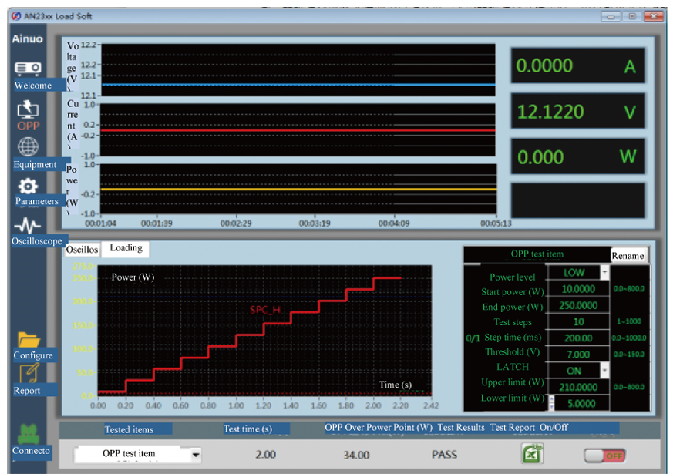This screenshot has height=475, width=675.
Task: Click the Tested items column header
Action: coord(129,429)
